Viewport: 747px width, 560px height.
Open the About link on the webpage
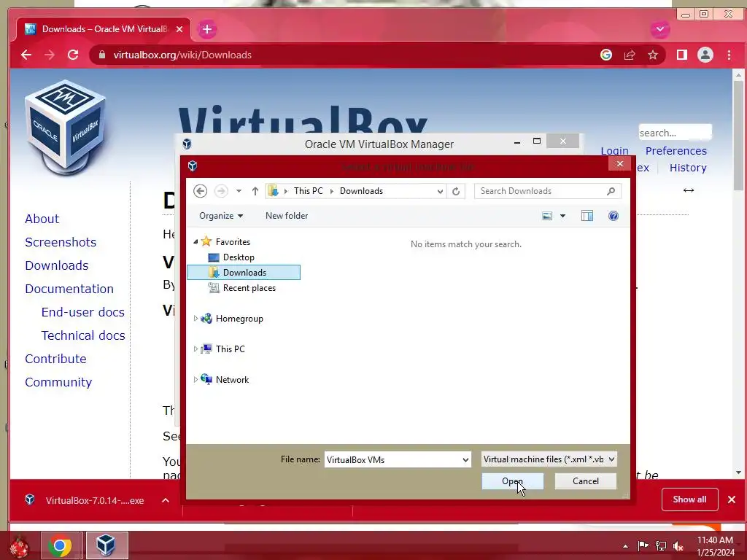(42, 219)
